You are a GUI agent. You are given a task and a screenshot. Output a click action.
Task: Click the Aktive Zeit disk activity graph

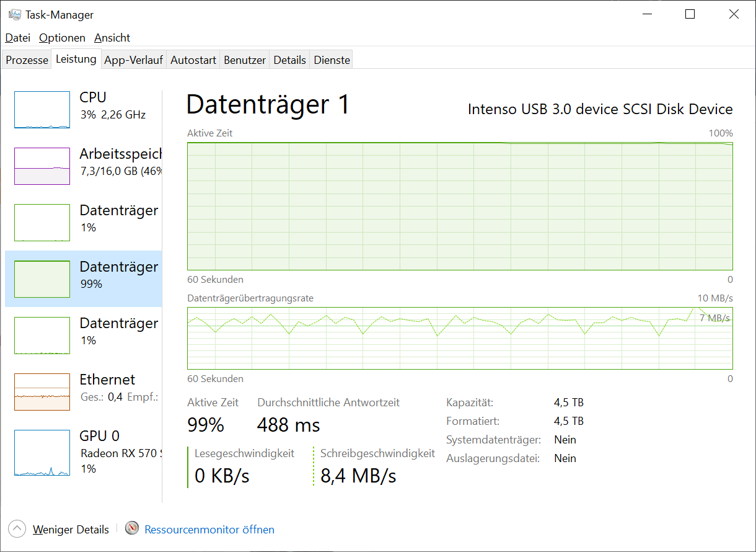(x=460, y=206)
